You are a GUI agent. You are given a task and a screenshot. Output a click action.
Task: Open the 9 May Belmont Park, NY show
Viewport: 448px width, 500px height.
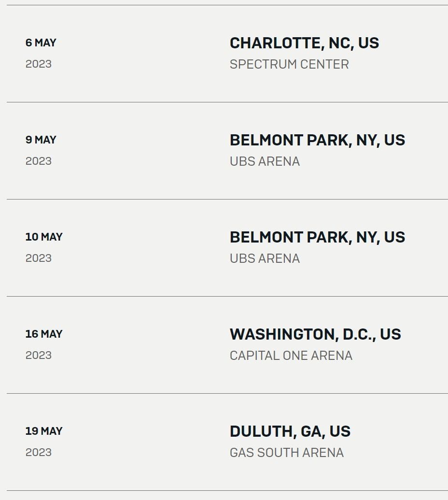coord(317,140)
